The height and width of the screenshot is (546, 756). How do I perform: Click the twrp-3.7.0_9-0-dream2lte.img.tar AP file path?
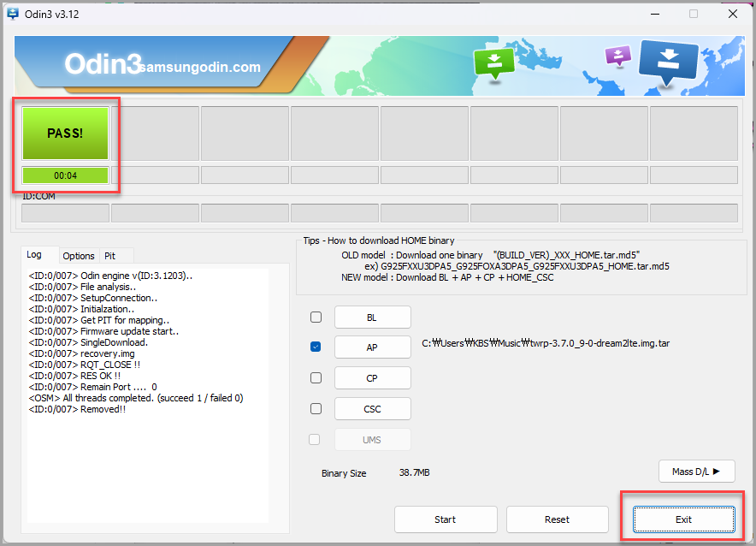pyautogui.click(x=546, y=343)
